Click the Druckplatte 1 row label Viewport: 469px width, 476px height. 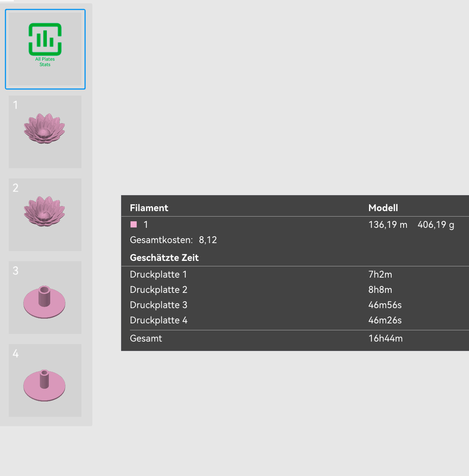[158, 274]
